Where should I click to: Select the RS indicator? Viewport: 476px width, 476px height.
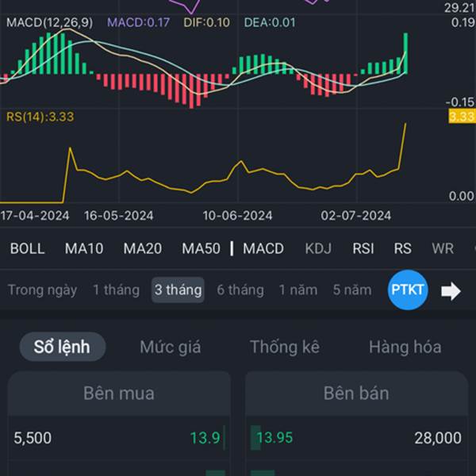tap(402, 248)
